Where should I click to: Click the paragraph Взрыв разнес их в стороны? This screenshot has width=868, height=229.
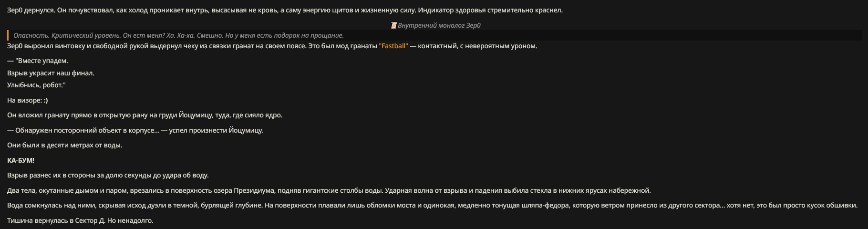click(x=108, y=175)
